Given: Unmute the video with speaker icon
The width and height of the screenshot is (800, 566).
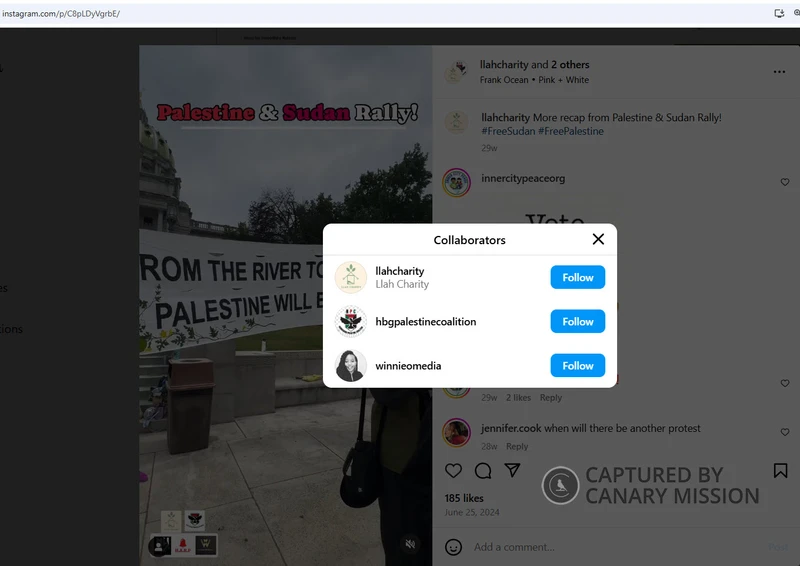Looking at the screenshot, I should coord(410,544).
